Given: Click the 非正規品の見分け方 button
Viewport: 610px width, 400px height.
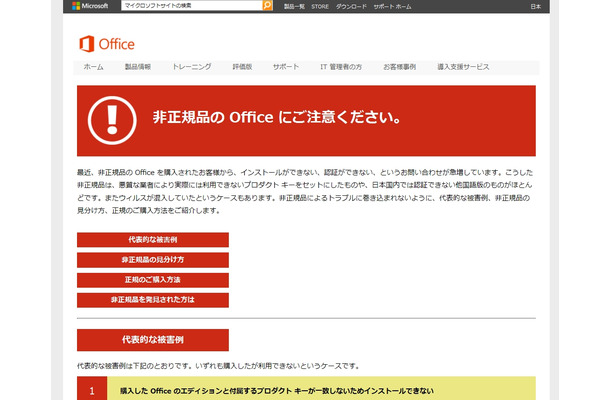Looking at the screenshot, I should coord(153,260).
